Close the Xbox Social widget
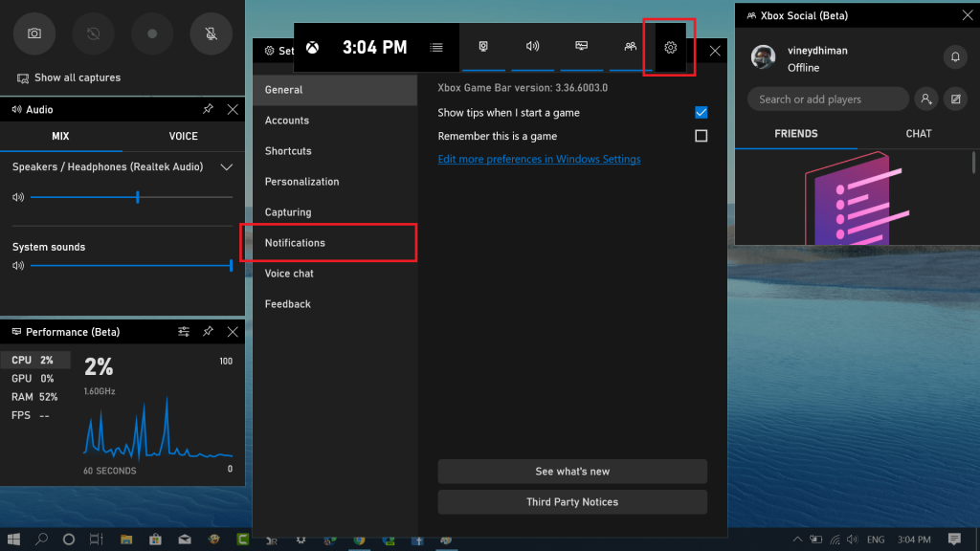 pyautogui.click(x=968, y=15)
